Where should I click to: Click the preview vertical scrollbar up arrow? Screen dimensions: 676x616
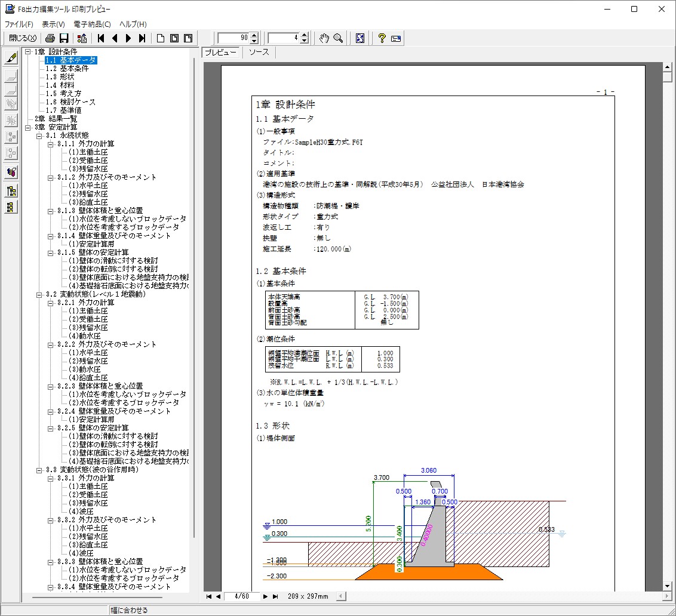tap(668, 67)
